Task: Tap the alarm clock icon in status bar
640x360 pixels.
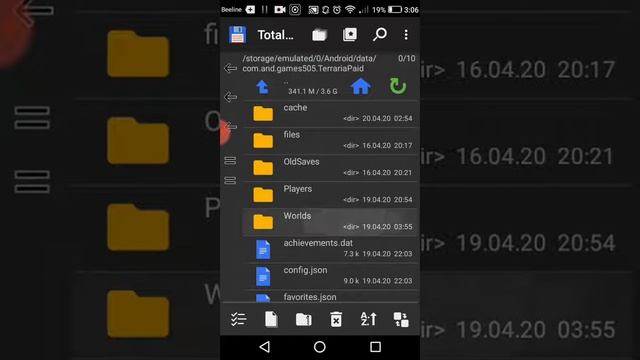Action: (337, 9)
